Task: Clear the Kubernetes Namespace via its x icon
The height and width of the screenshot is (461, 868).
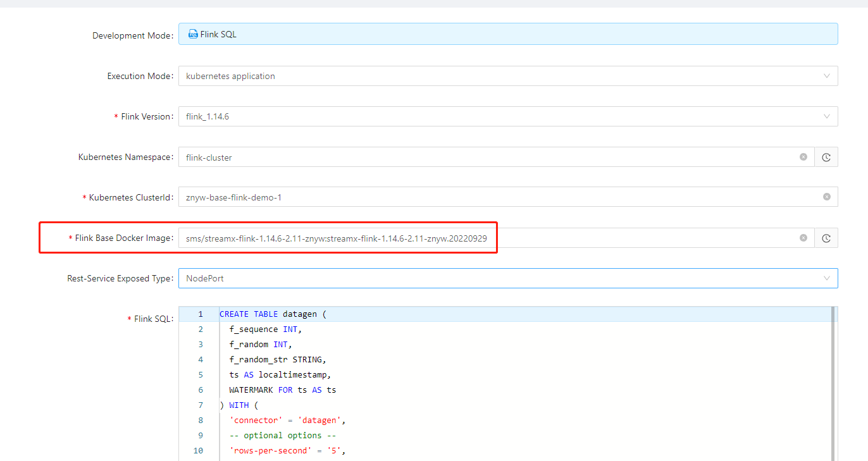Action: coord(803,157)
